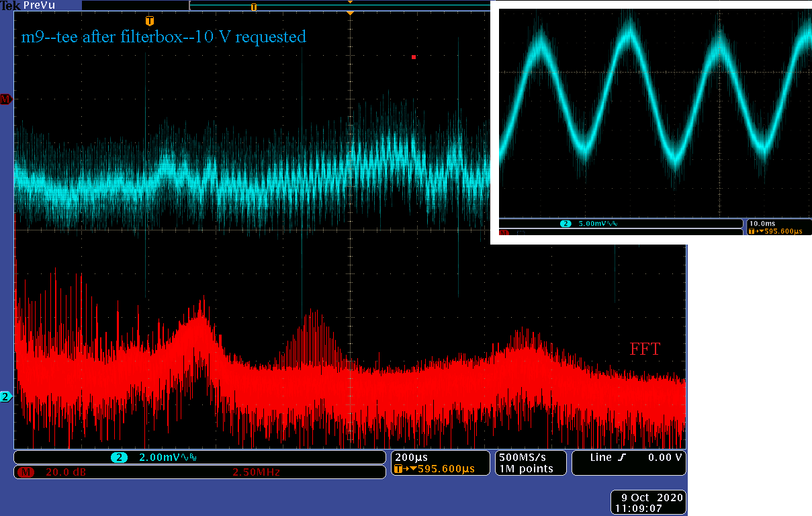The height and width of the screenshot is (516, 812).
Task: Click the inset 10.0ms timebase readout
Action: pos(762,223)
